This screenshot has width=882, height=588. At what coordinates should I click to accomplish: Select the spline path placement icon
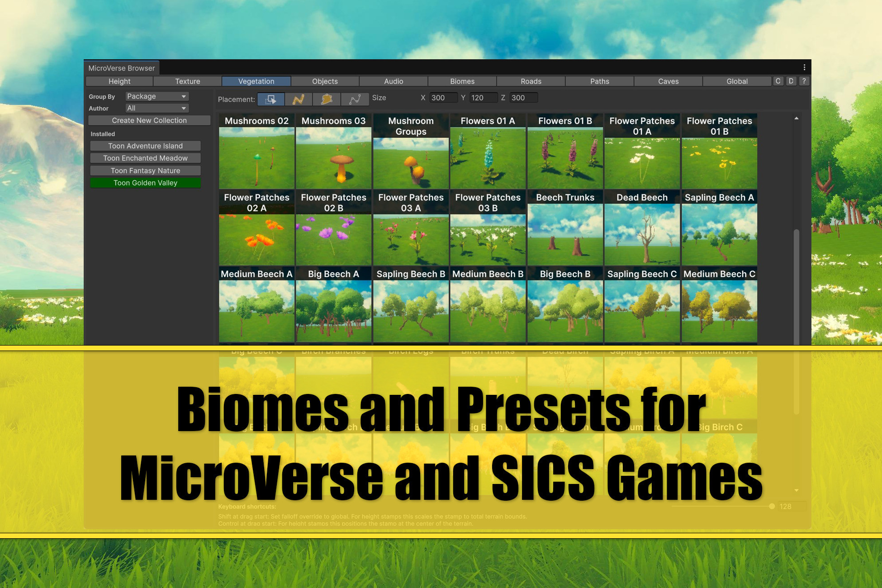pyautogui.click(x=299, y=99)
